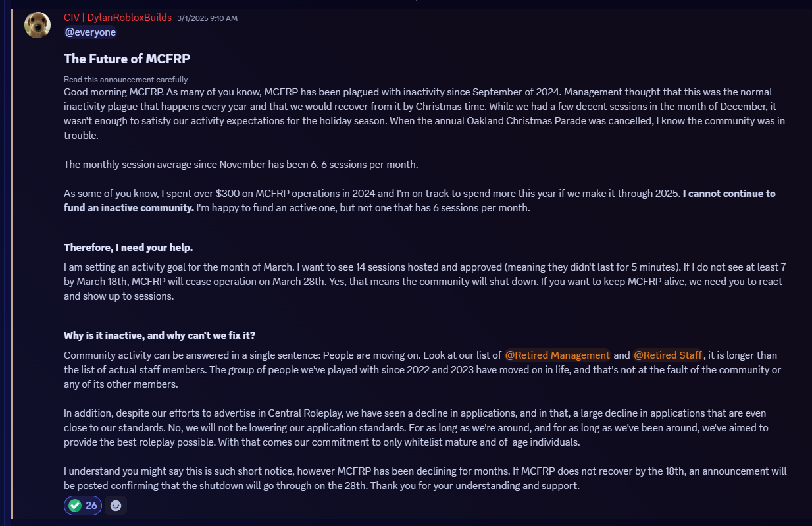Click the dog profile avatar
Screen dimensions: 812x526
pyautogui.click(x=38, y=25)
